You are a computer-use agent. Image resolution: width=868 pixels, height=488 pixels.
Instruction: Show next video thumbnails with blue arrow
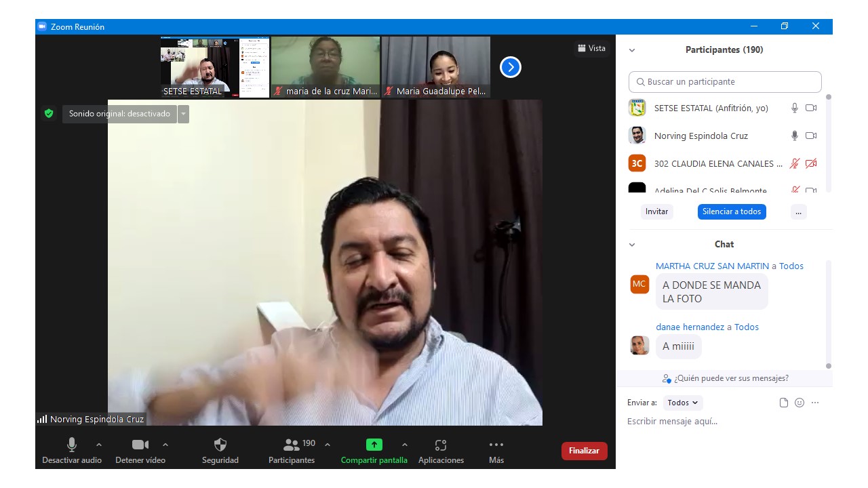[511, 67]
